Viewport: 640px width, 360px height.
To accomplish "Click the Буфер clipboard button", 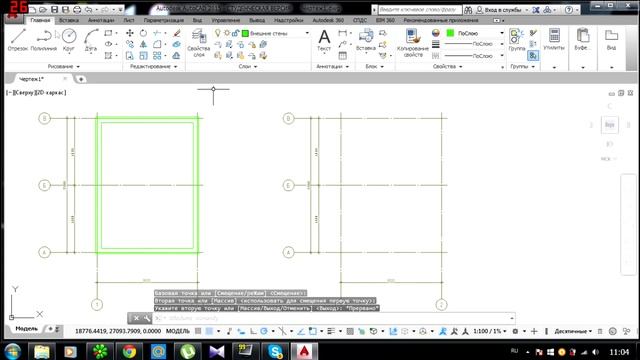I will point(582,40).
